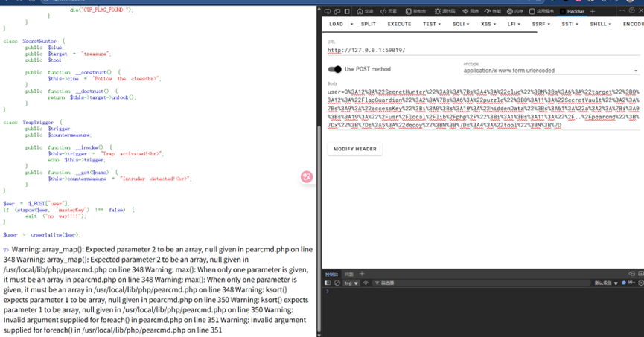644x337 pixels.
Task: Open the enctype dropdown application/x-www-form-urlencoded
Action: click(x=551, y=71)
